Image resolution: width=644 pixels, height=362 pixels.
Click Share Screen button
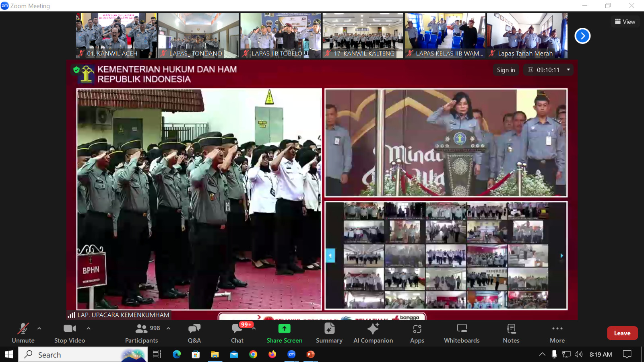(x=284, y=333)
